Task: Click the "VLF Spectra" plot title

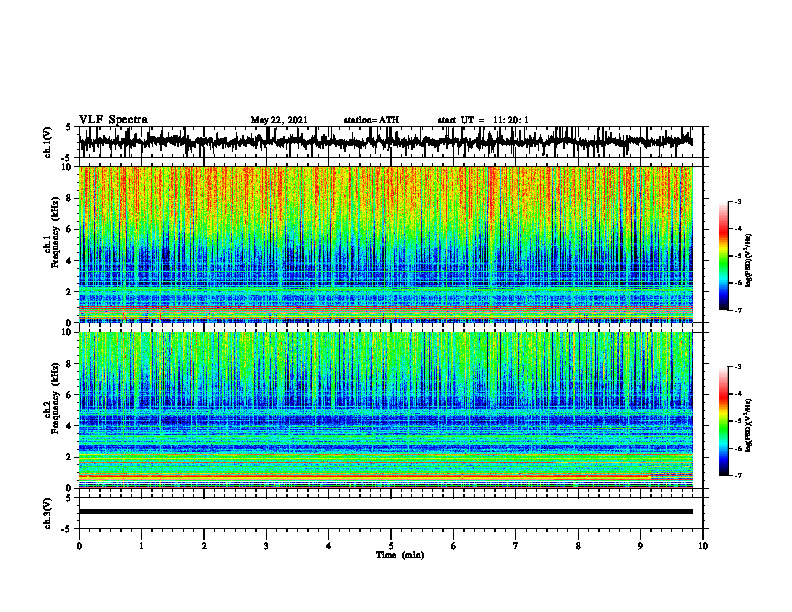Action: [x=113, y=120]
